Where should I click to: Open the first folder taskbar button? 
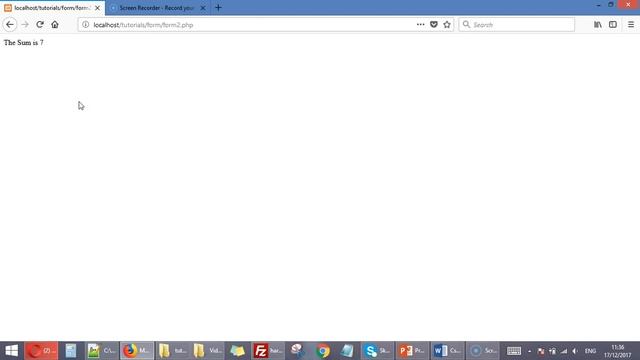172,351
